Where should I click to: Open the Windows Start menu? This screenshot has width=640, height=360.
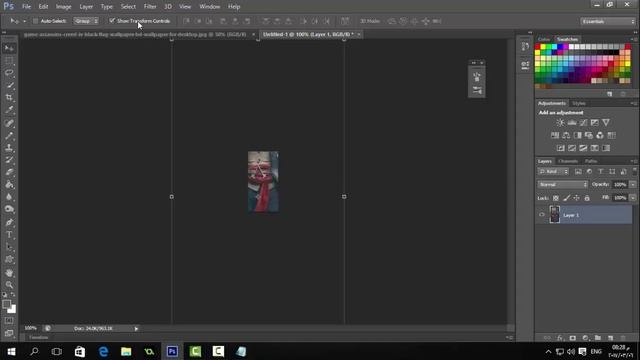pos(11,351)
